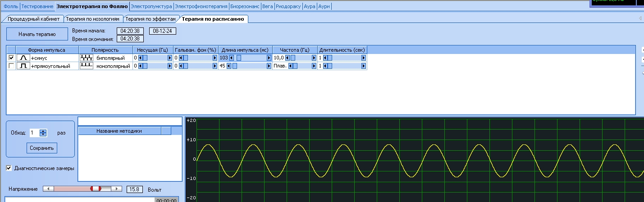Increase duration in the rectangular row
Screen dimensions: 644x202
[x=363, y=66]
